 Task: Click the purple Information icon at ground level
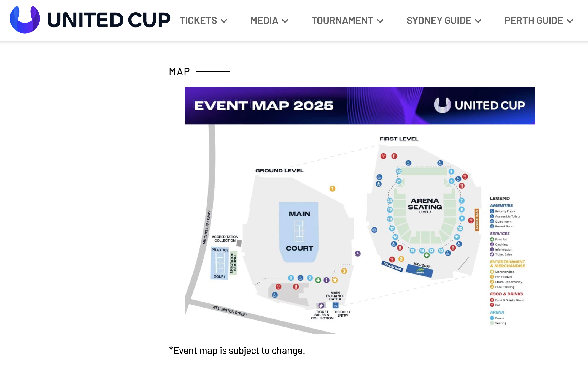[x=327, y=280]
